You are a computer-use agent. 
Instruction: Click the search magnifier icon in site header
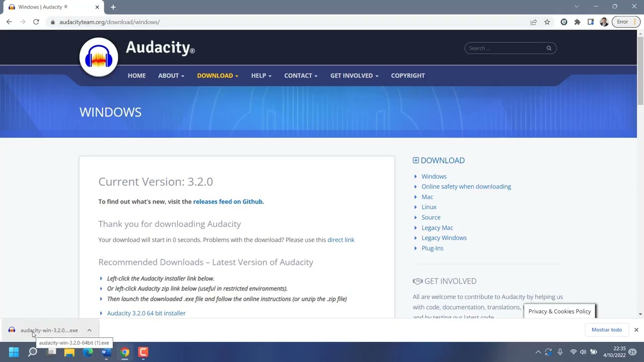549,48
